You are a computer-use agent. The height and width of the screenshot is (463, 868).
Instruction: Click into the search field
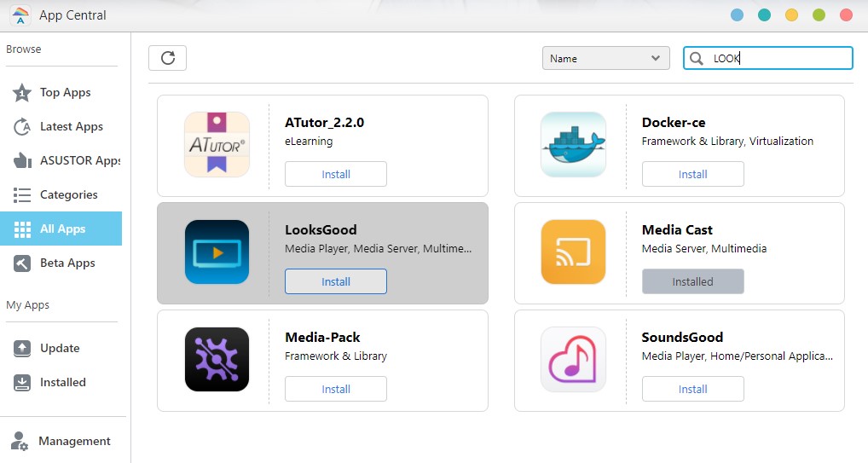[768, 58]
